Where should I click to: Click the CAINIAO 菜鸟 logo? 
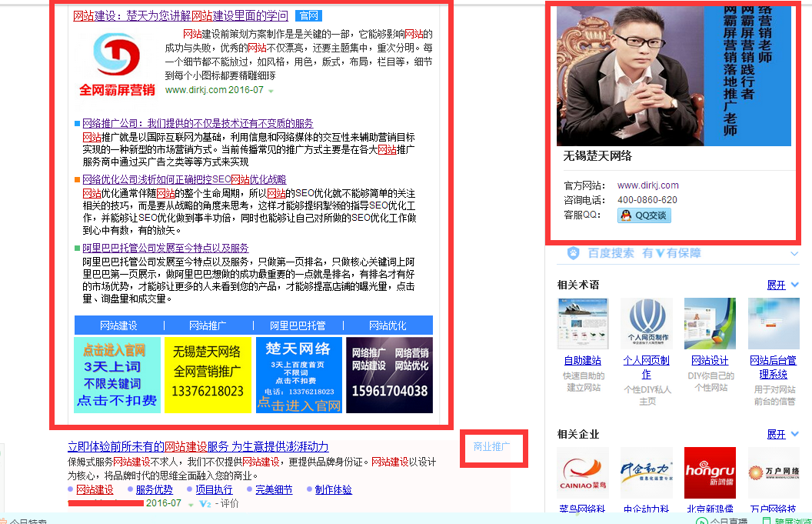pos(583,472)
